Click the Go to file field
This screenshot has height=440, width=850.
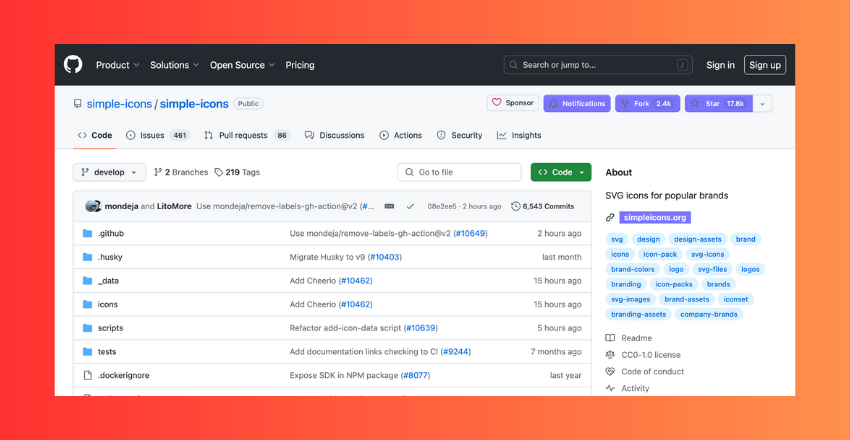pyautogui.click(x=459, y=172)
